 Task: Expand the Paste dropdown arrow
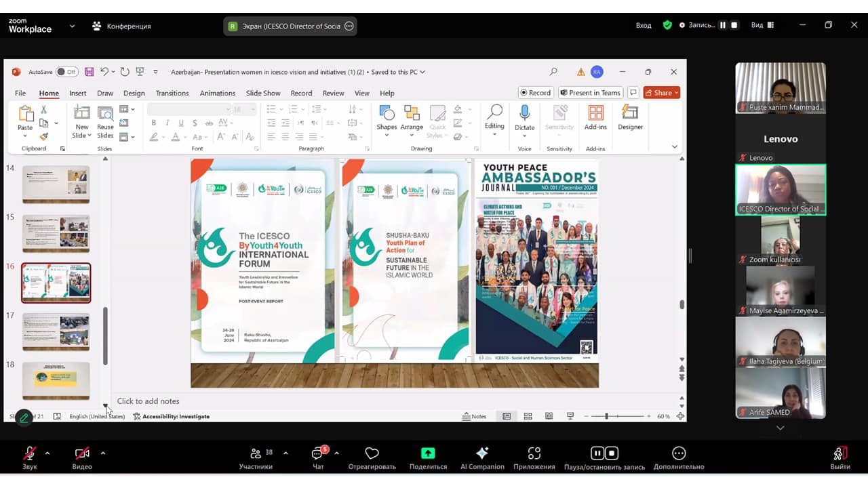(25, 136)
